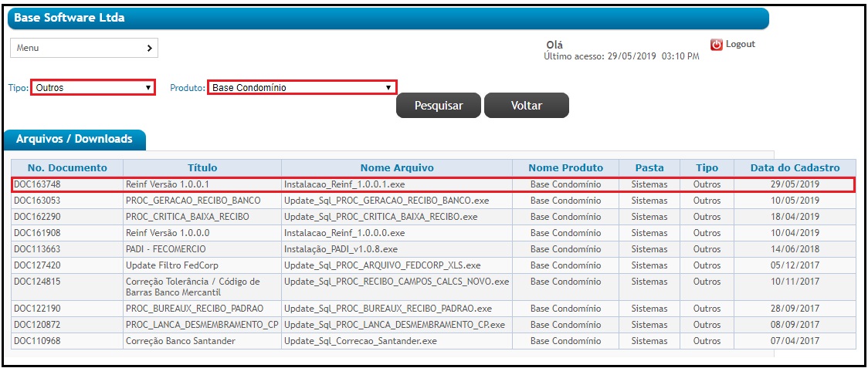868x368 pixels.
Task: Click document number DOC122190
Action: tap(36, 309)
